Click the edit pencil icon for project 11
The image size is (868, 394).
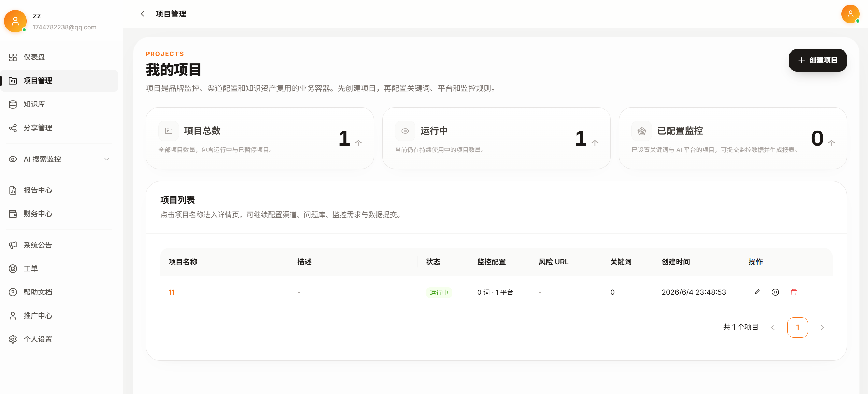point(757,292)
